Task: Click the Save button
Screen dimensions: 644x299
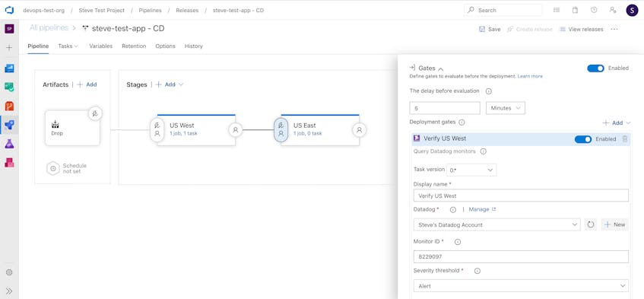Action: click(x=490, y=29)
